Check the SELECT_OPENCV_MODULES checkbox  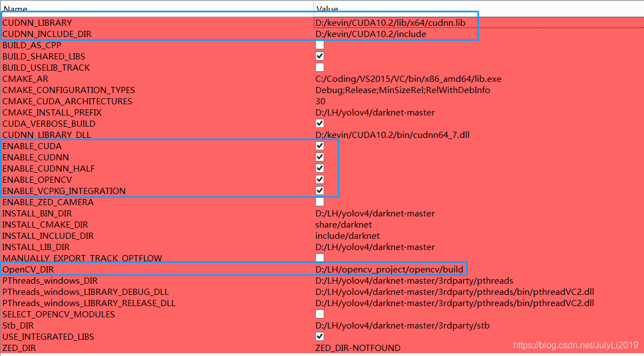click(320, 314)
